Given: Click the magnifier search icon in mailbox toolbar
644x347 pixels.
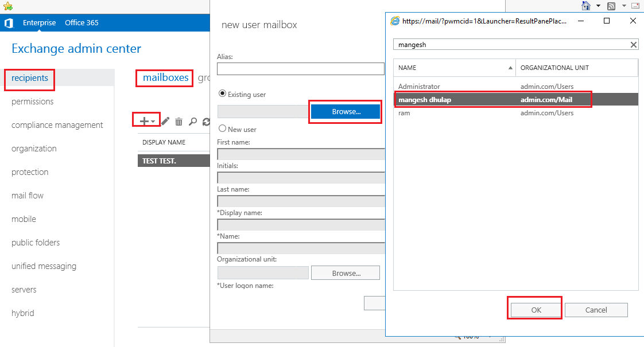Looking at the screenshot, I should pyautogui.click(x=193, y=122).
